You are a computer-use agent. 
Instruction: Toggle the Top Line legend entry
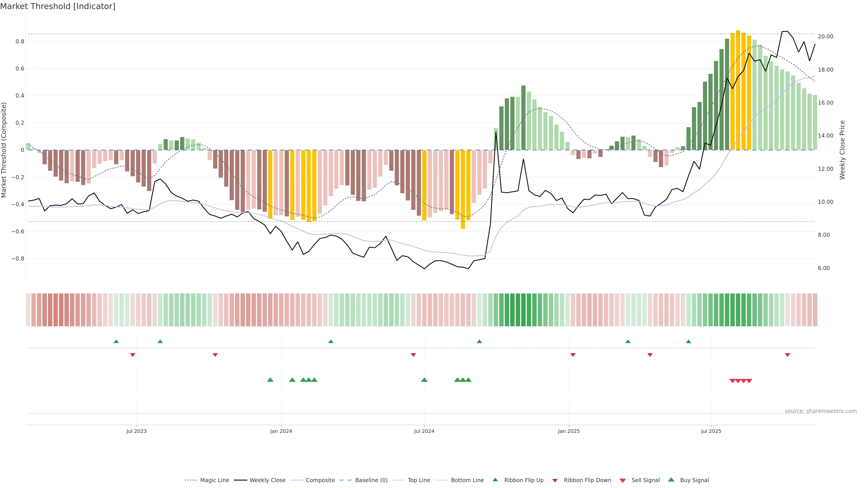tap(418, 480)
